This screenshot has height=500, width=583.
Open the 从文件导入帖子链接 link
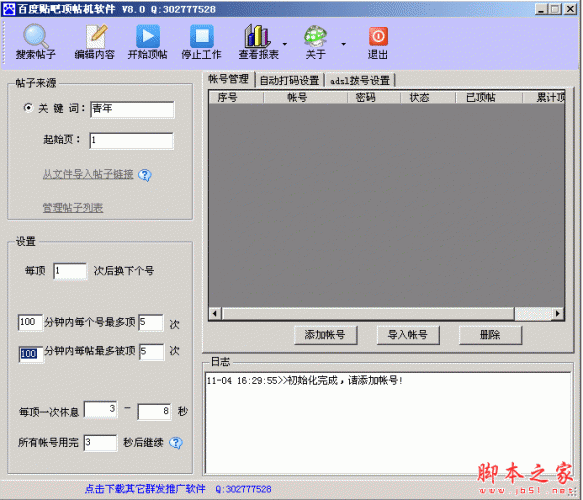point(88,174)
